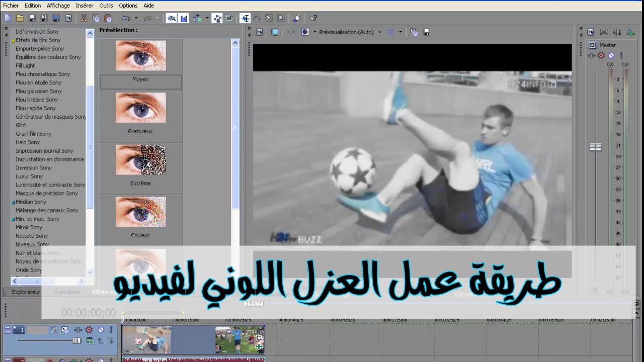Screen dimensions: 644x362
Task: Toggle split-screen view in preview
Action: [x=305, y=32]
